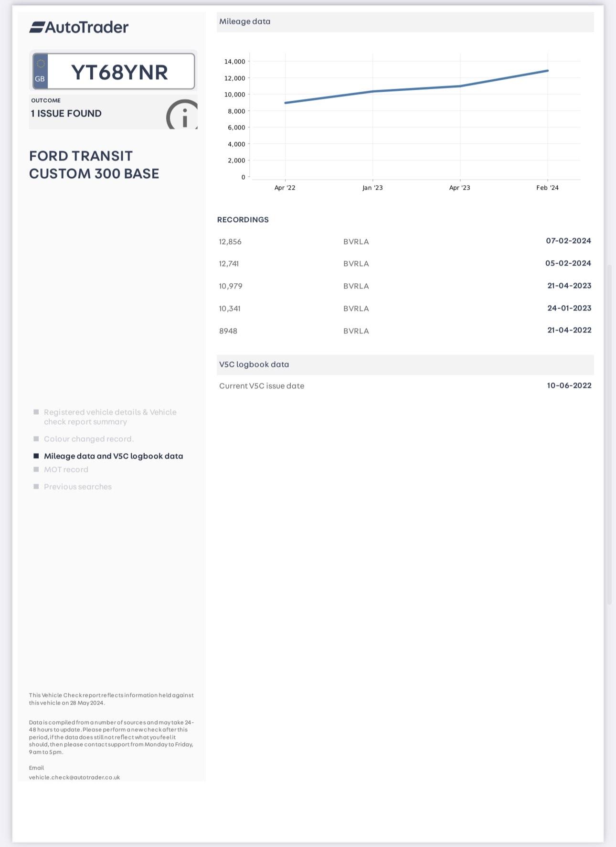Click the Feb '24 end point on mileage line

(x=547, y=71)
